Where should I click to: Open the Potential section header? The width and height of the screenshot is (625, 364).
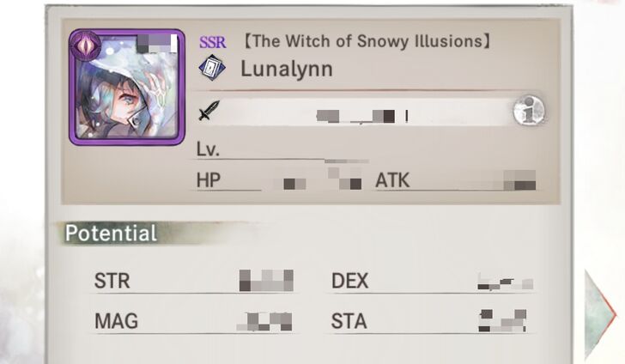(111, 234)
